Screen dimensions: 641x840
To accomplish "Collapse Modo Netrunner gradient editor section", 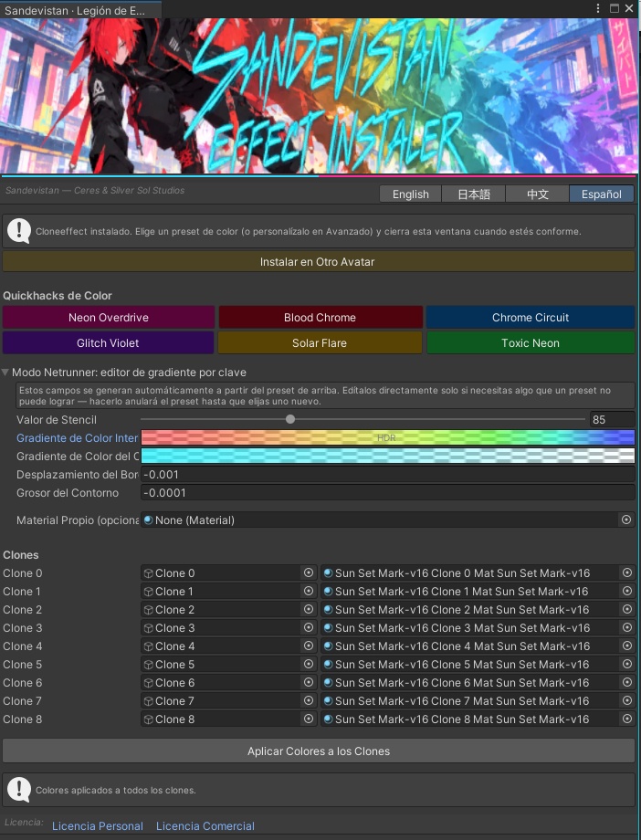I will click(5, 372).
